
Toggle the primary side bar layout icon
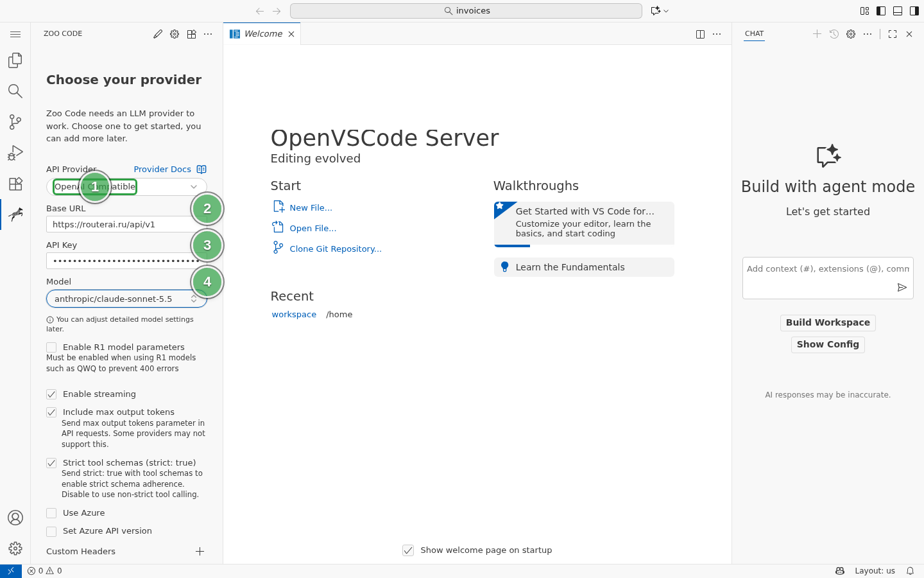[881, 11]
